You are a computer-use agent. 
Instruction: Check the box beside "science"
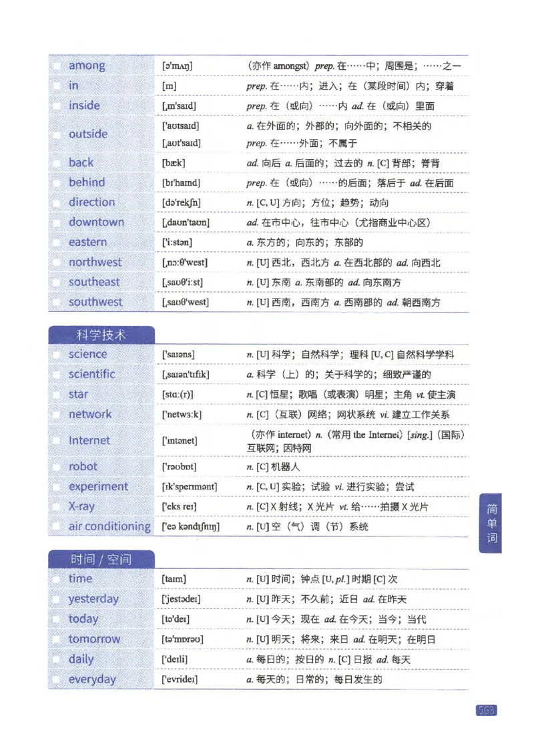pyautogui.click(x=57, y=354)
